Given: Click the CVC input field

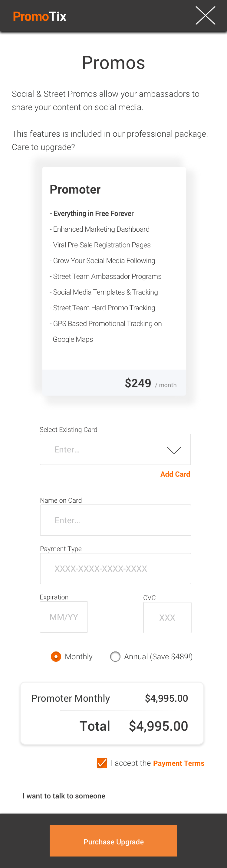Looking at the screenshot, I should point(167,618).
